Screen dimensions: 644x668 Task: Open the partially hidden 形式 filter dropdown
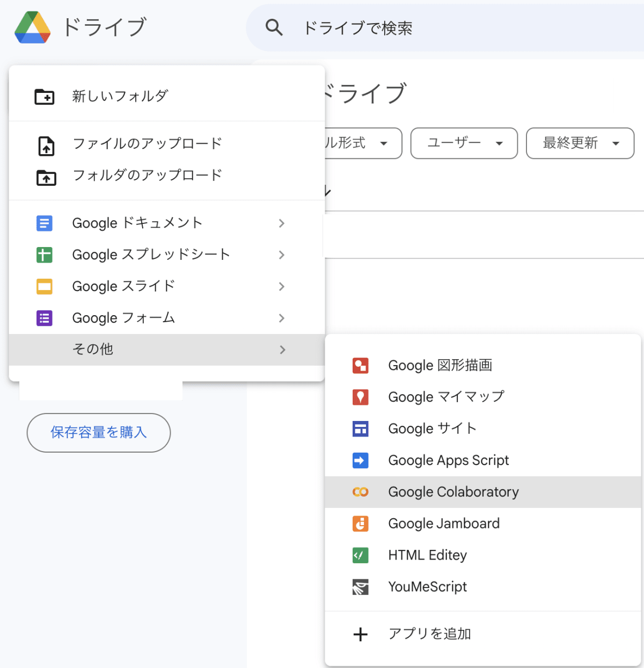363,143
